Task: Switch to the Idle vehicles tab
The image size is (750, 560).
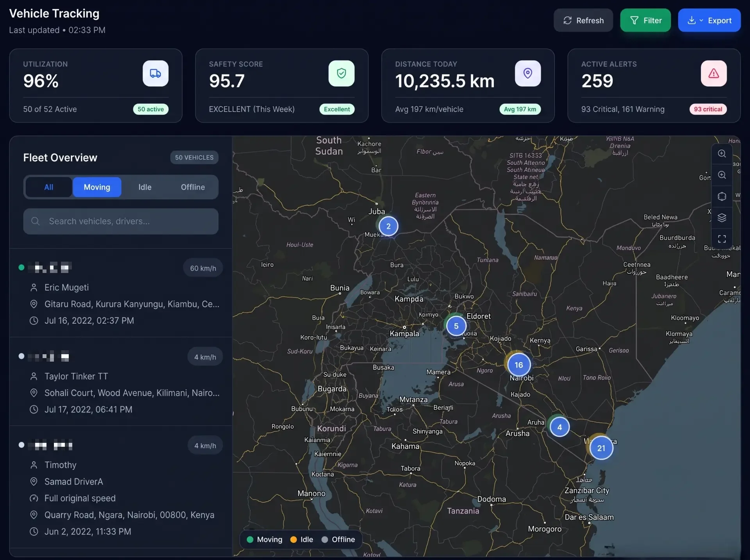Action: tap(145, 187)
